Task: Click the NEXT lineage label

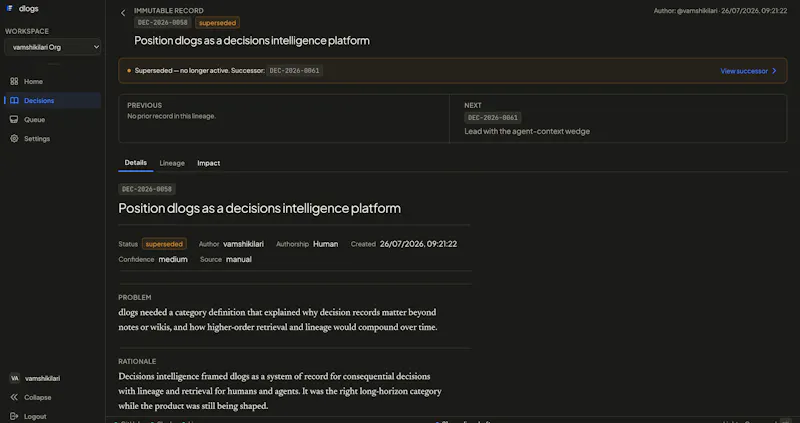Action: [x=473, y=105]
